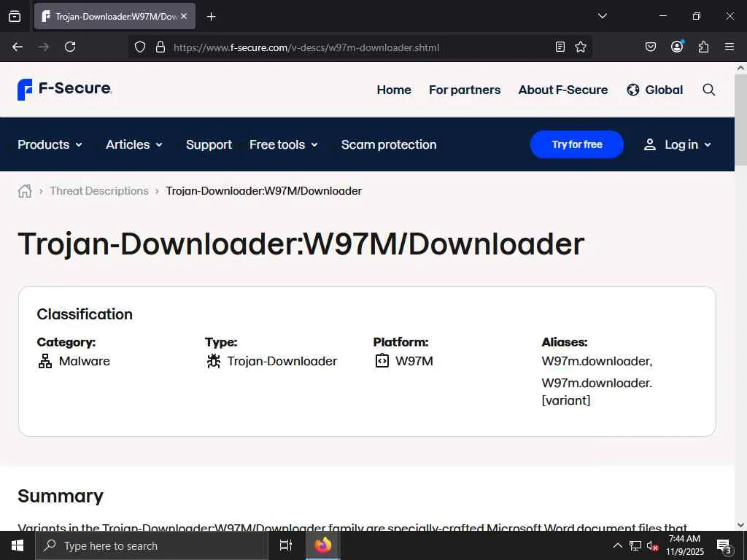Open the Firefox account icon
The height and width of the screenshot is (560, 747).
point(677,46)
